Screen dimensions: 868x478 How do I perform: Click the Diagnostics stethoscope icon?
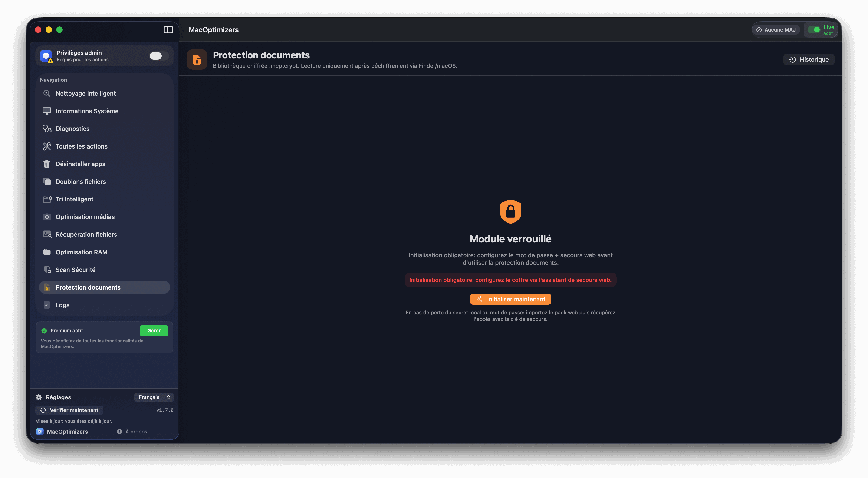coord(47,129)
